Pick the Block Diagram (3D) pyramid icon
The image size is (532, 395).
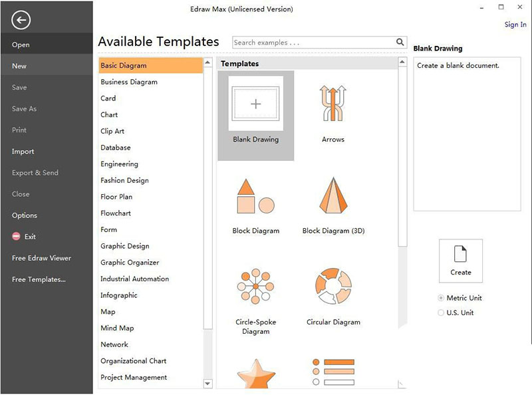(332, 196)
